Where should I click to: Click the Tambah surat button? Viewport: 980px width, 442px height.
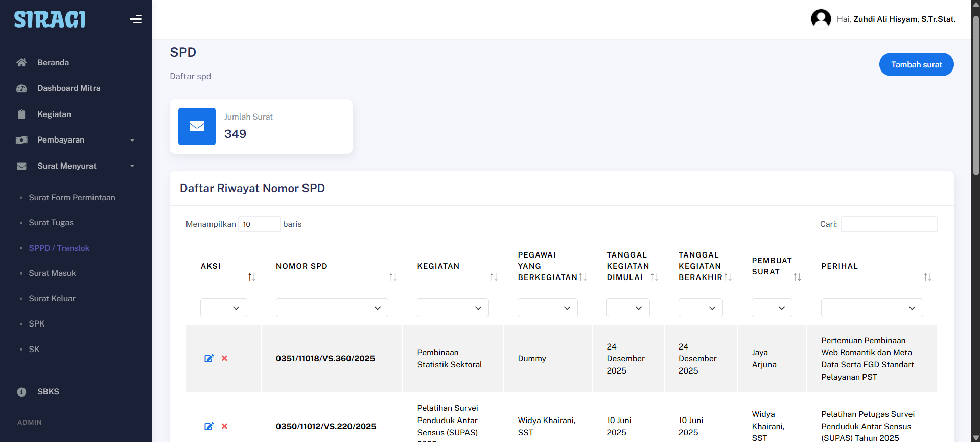coord(916,64)
